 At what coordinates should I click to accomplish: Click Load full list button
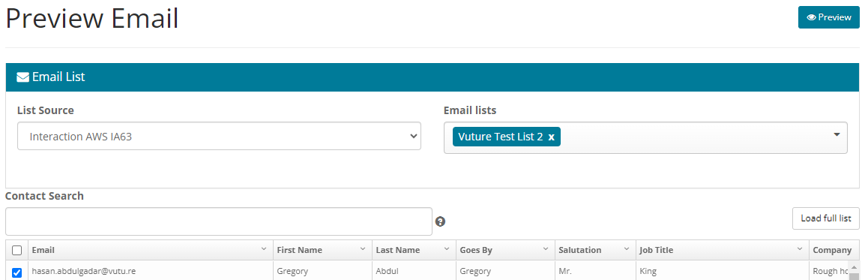click(x=825, y=218)
